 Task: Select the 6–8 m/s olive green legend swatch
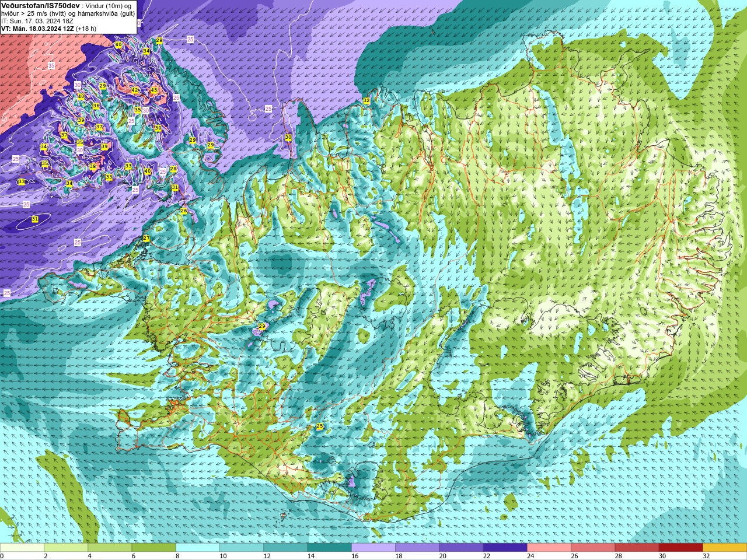[x=154, y=548]
